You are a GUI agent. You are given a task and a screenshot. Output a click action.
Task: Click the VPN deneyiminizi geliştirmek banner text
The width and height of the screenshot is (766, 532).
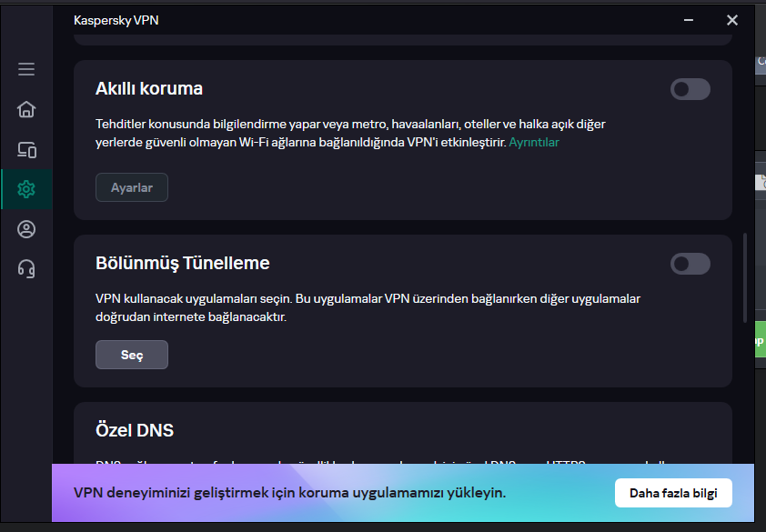click(x=289, y=492)
